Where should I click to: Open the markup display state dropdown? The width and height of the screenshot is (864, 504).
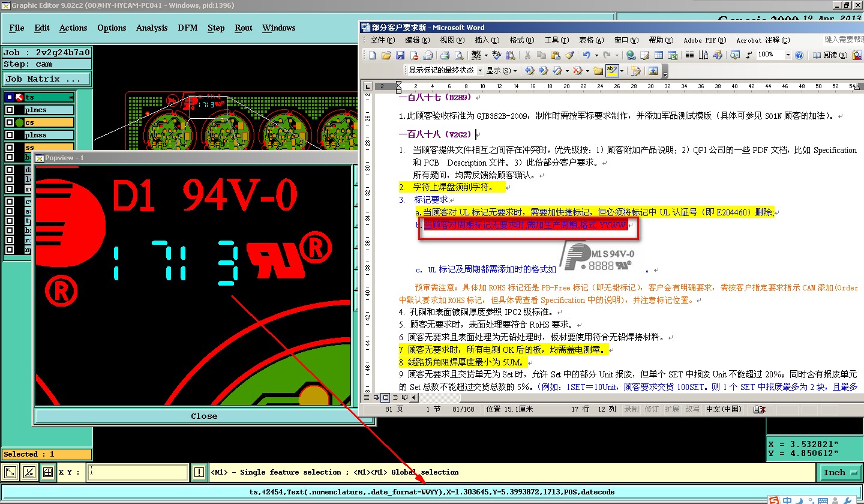480,70
